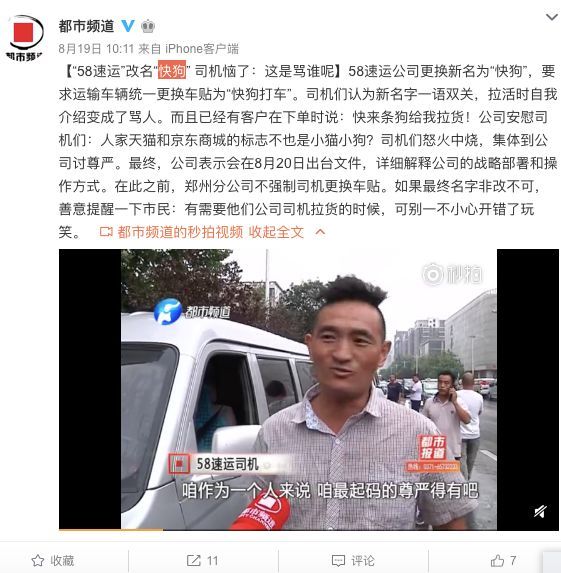Screen dimensions: 561x573
Task: Open 都市频道的秒拍视频 link
Action: tap(180, 232)
